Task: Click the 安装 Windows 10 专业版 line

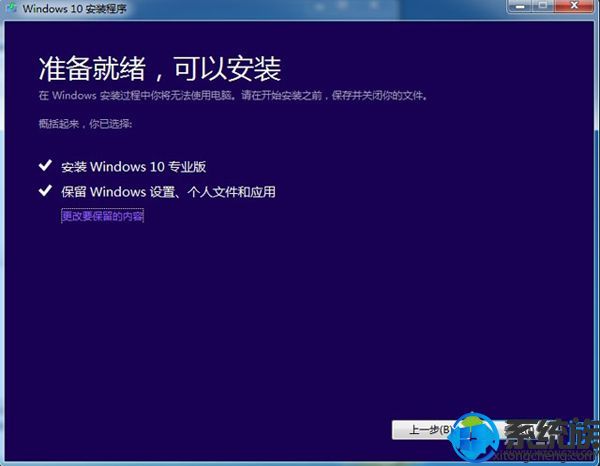Action: point(134,167)
